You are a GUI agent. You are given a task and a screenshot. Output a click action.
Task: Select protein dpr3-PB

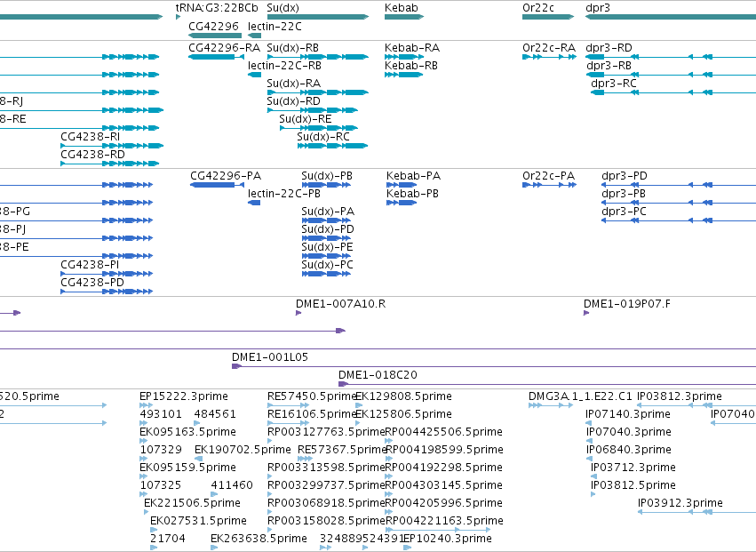point(679,203)
